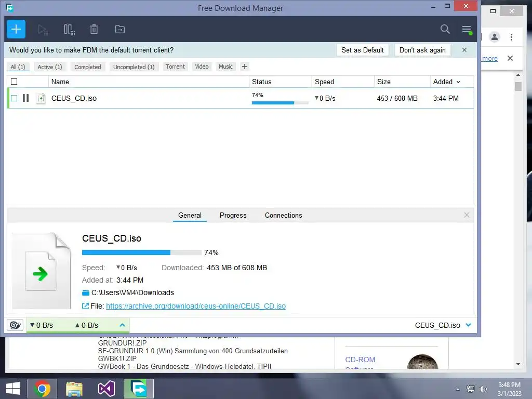Select the Torrent filter tab
Viewport: 532px width, 399px height.
click(176, 66)
